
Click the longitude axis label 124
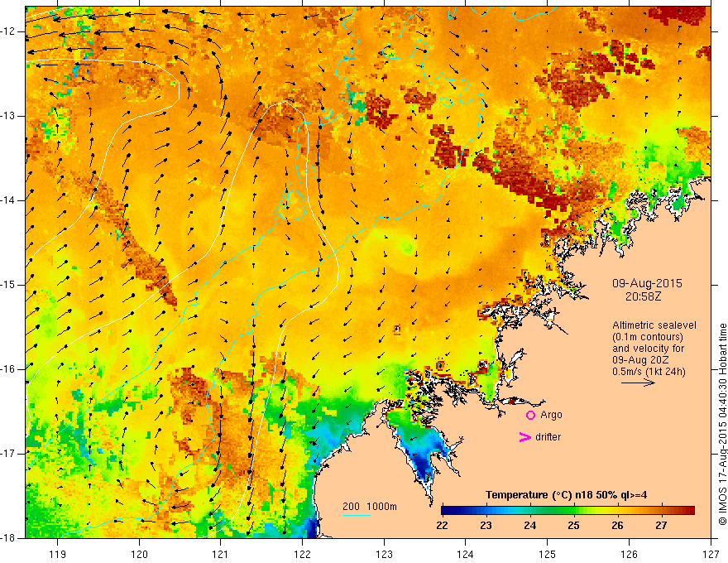(466, 554)
